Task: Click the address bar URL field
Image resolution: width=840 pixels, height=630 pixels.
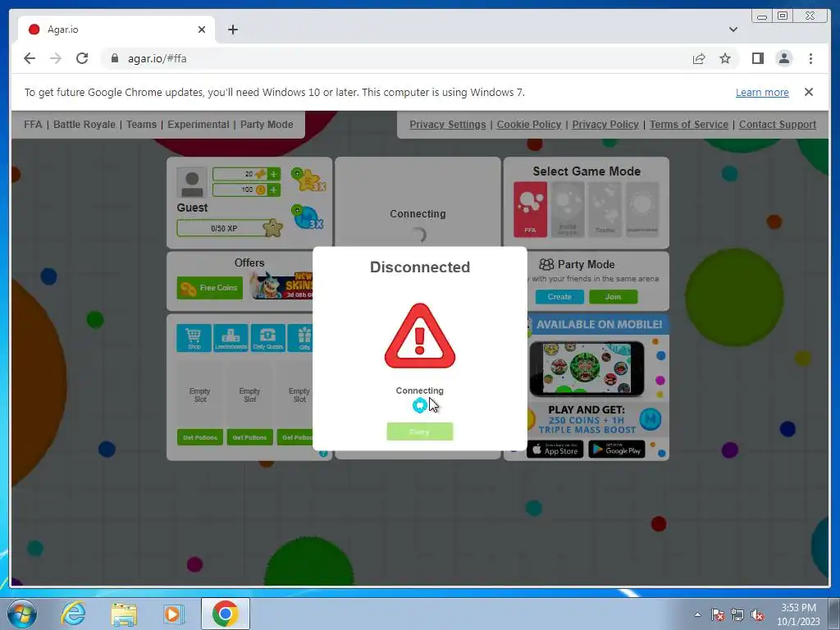Action: tap(396, 58)
